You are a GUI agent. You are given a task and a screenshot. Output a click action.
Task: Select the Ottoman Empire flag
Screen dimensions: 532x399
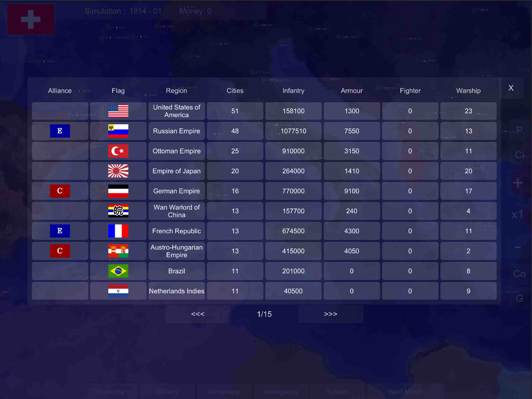118,151
